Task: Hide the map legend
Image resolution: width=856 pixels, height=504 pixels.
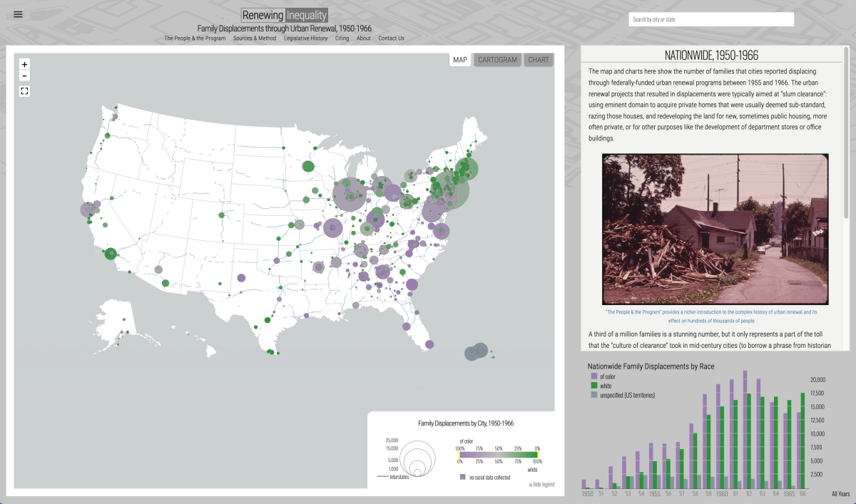Action: pyautogui.click(x=541, y=484)
